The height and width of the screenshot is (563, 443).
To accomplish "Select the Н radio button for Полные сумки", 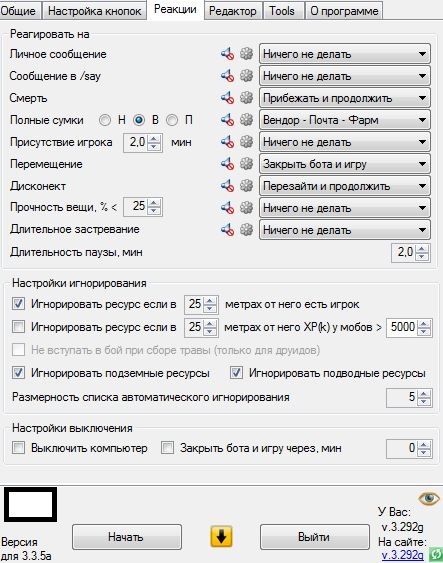I will click(105, 120).
